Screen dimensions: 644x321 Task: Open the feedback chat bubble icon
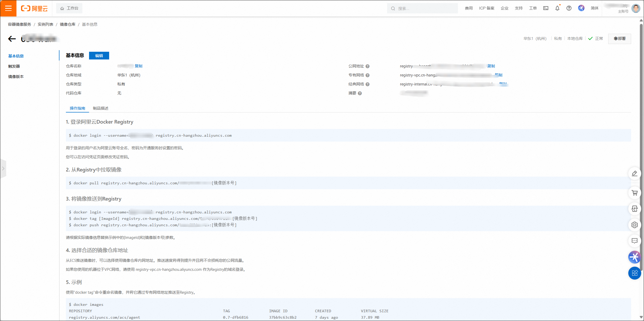(634, 241)
